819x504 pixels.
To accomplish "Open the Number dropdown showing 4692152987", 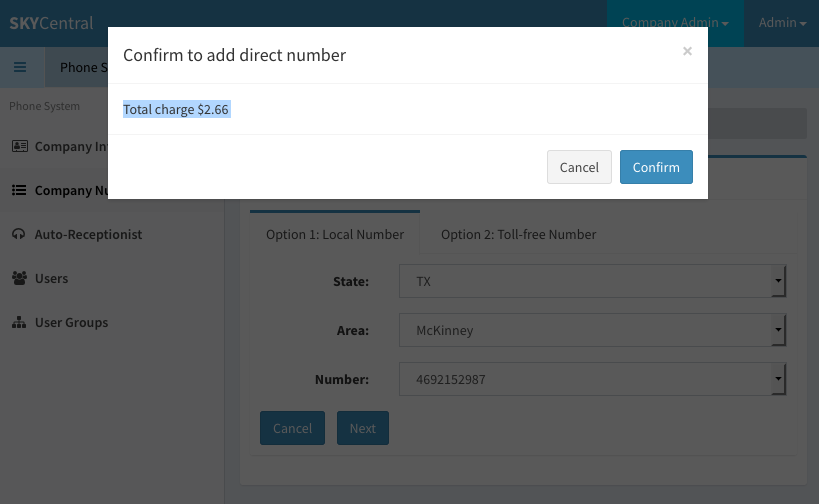I will [x=592, y=379].
